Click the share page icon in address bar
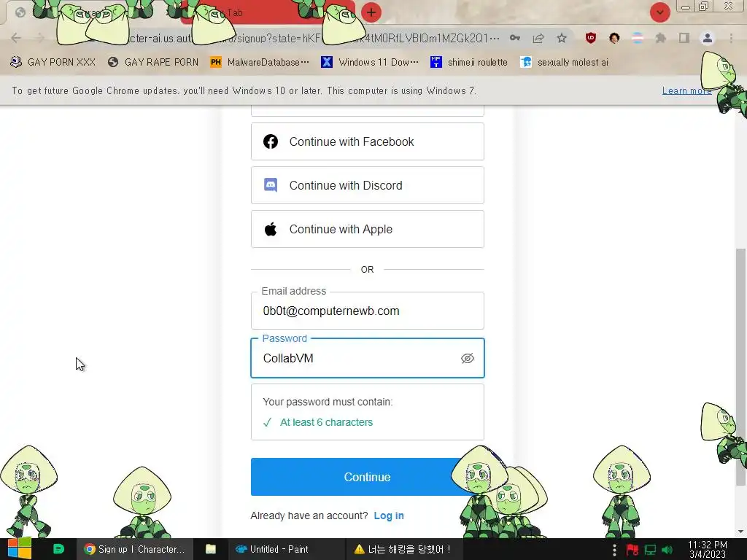 538,38
